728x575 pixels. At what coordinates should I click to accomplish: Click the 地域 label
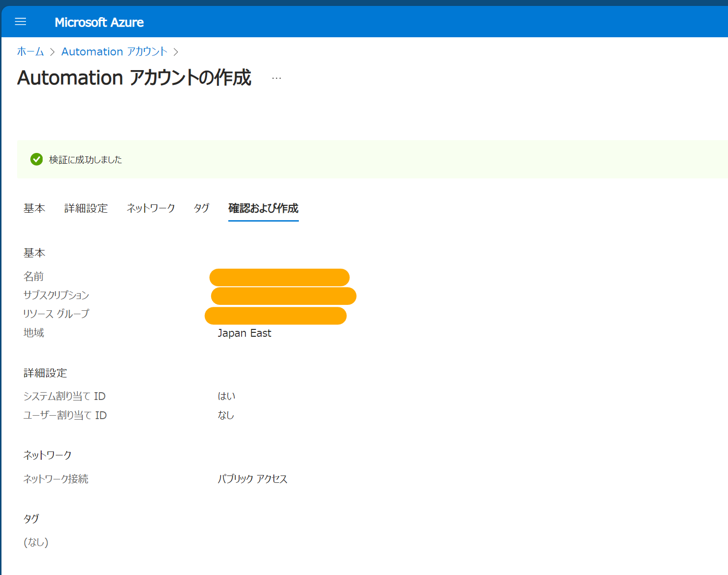click(34, 333)
